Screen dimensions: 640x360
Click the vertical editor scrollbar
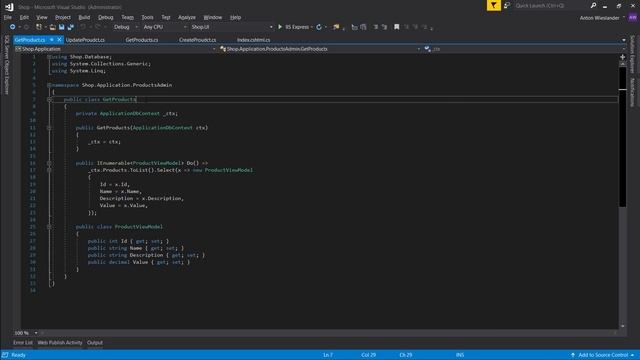coord(622,196)
